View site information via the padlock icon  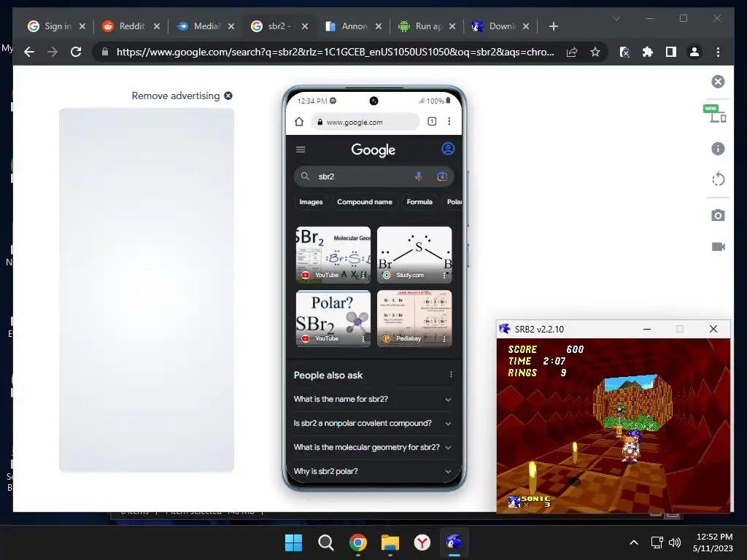105,52
